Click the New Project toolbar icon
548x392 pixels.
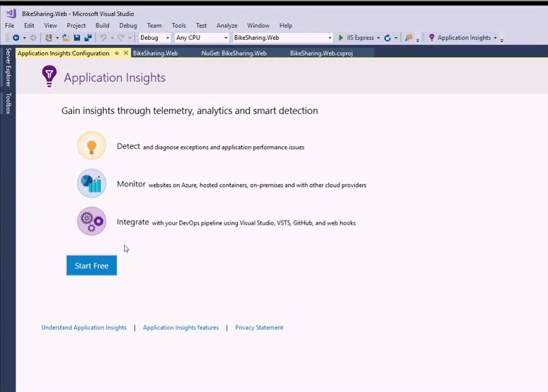point(49,38)
